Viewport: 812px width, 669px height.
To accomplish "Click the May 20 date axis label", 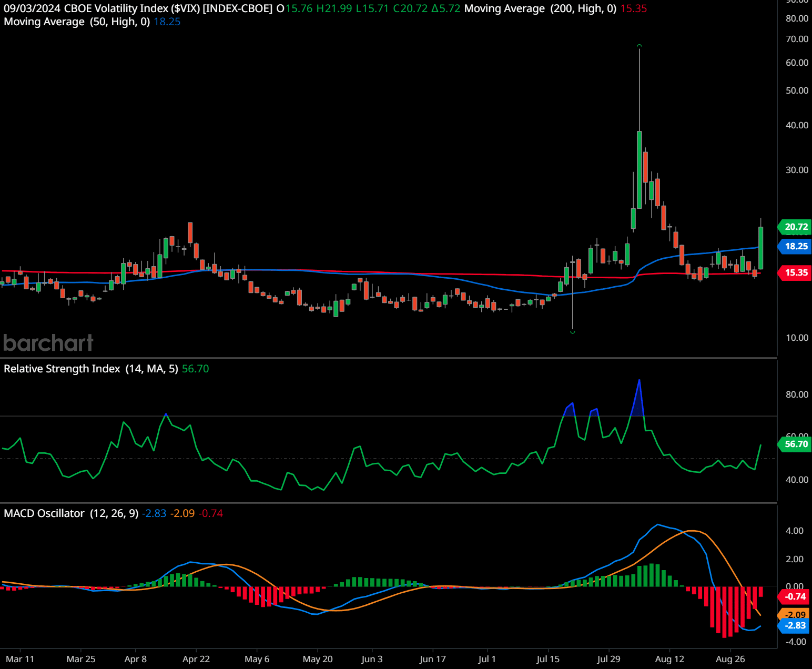I will pyautogui.click(x=318, y=659).
